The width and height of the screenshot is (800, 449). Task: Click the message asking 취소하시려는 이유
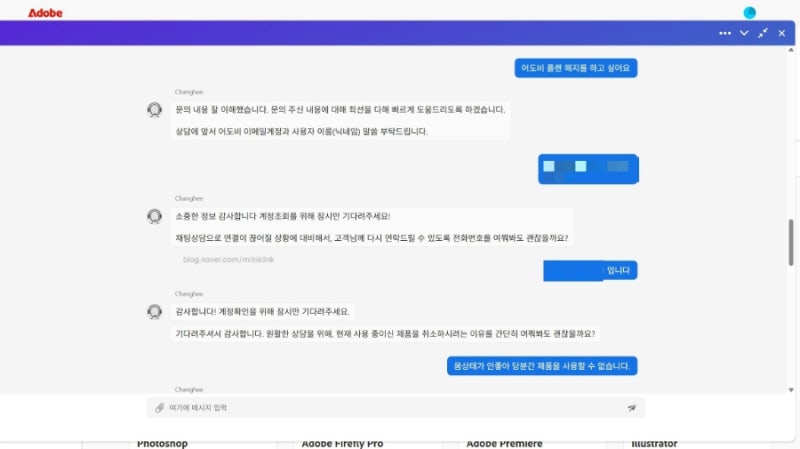385,334
